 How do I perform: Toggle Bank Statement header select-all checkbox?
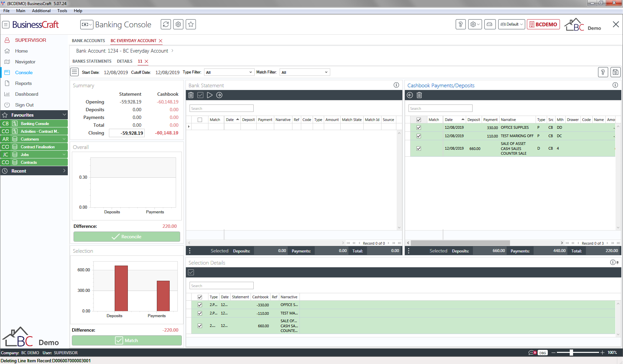point(200,120)
